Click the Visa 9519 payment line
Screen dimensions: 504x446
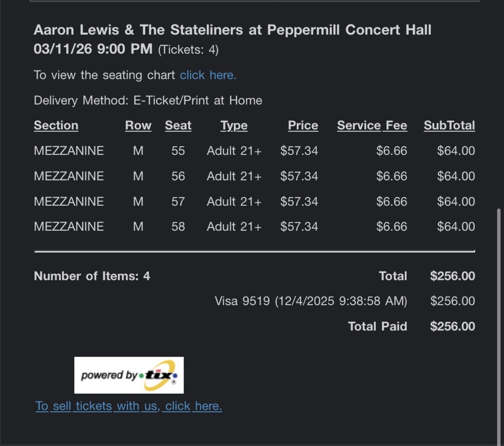(310, 301)
